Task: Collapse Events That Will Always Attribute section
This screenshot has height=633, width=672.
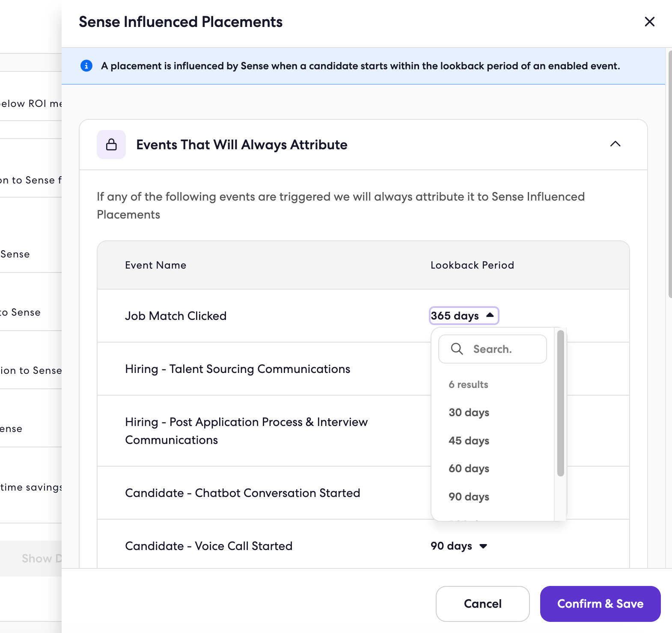Action: [x=615, y=144]
